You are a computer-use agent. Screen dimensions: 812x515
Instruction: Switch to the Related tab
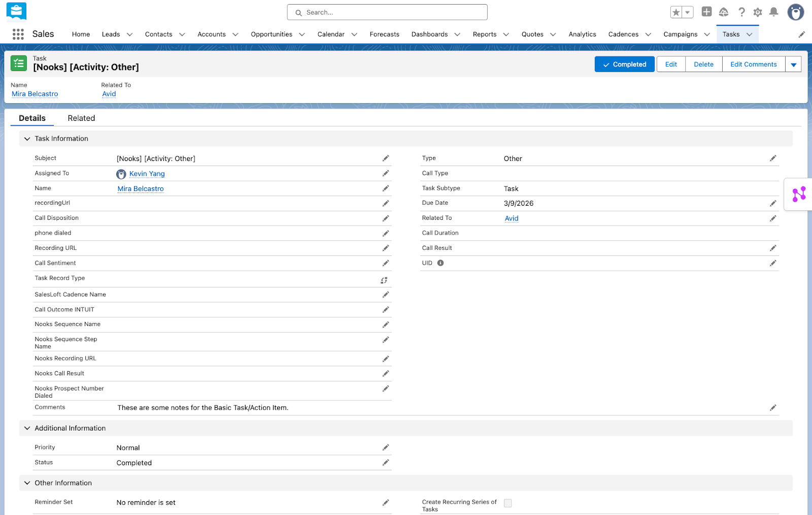81,118
